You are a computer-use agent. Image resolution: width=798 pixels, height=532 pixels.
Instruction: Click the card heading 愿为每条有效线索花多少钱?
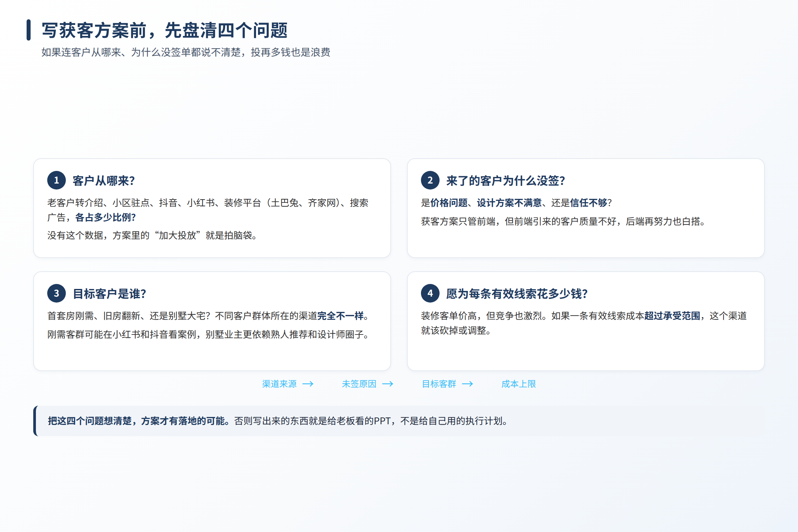point(517,294)
